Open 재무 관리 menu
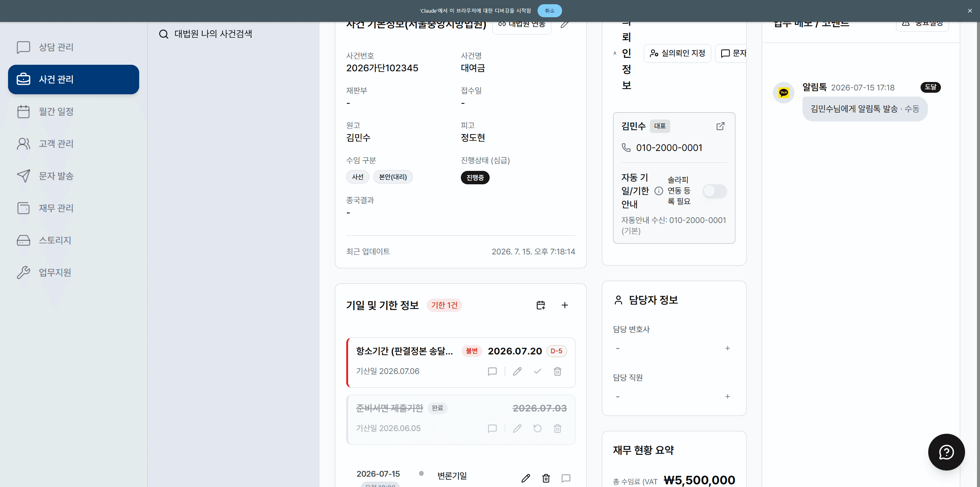Screen dimensions: 980x487 coord(73,208)
